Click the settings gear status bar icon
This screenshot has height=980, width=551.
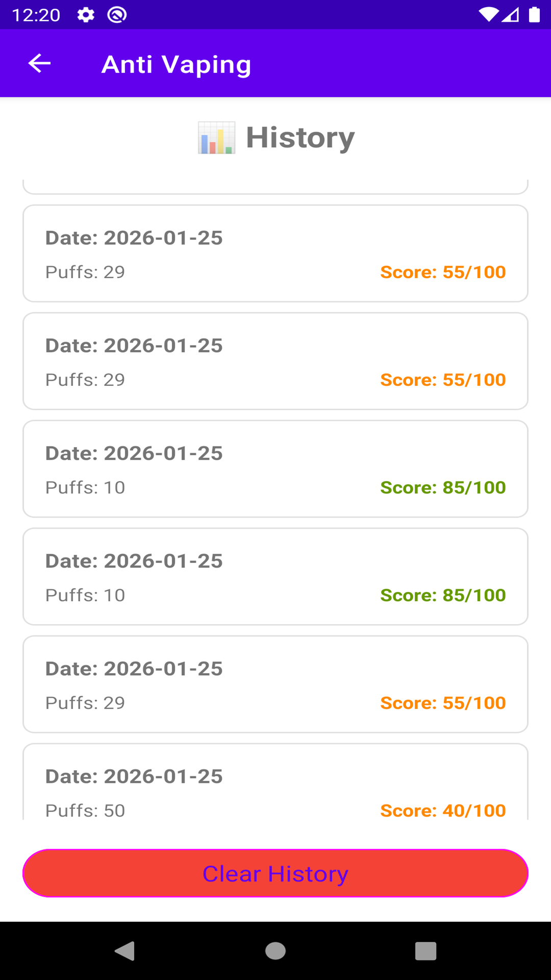(x=86, y=15)
